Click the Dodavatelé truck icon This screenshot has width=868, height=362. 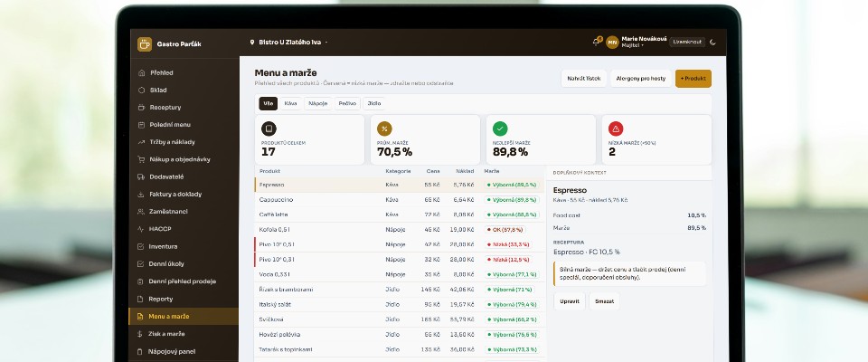pyautogui.click(x=141, y=176)
